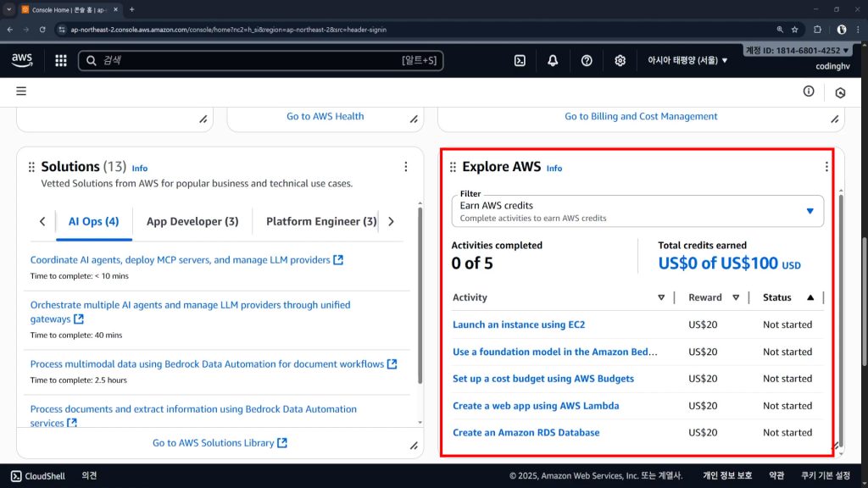Open Set up a cost budget activity
The height and width of the screenshot is (488, 868).
pyautogui.click(x=543, y=379)
